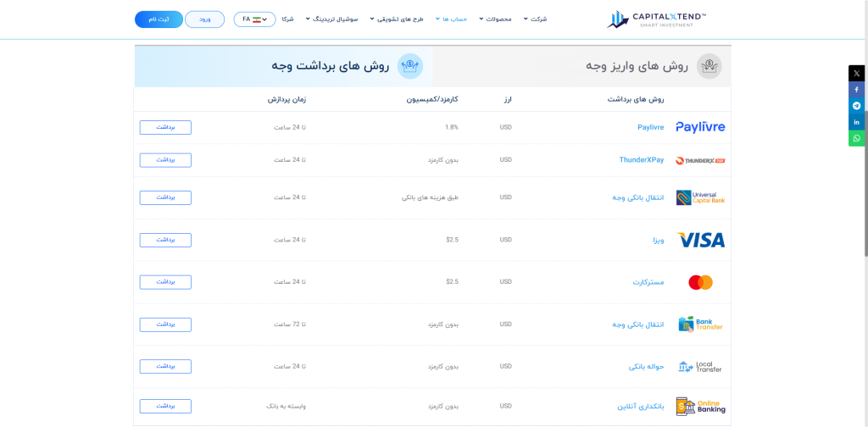
Task: Expand the سوشیال تریدینگ menu
Action: click(x=331, y=19)
